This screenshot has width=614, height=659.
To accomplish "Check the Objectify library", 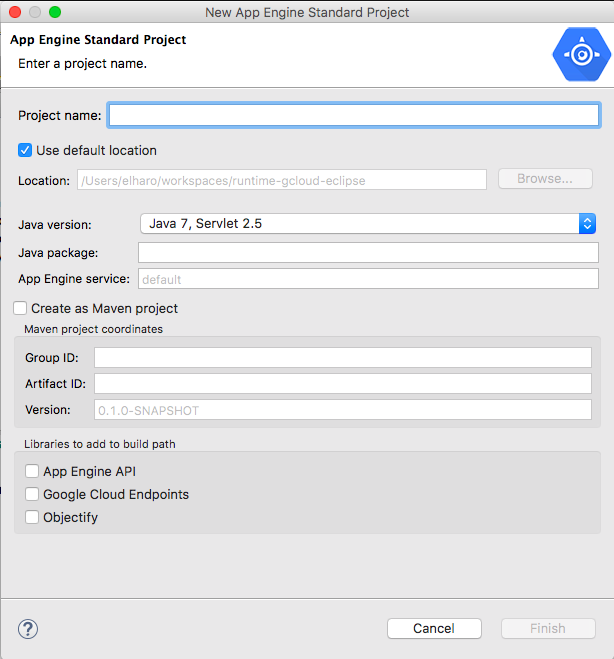I will coord(32,517).
